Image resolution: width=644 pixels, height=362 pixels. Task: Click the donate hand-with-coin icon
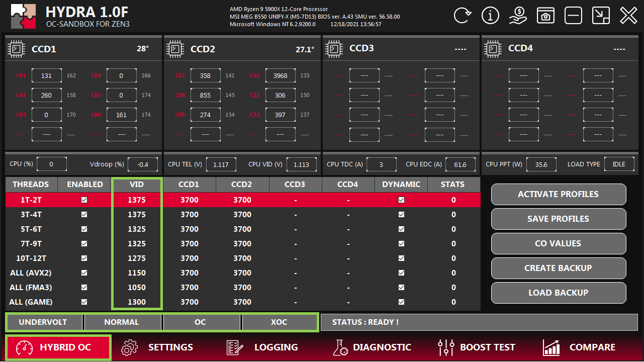[x=518, y=16]
